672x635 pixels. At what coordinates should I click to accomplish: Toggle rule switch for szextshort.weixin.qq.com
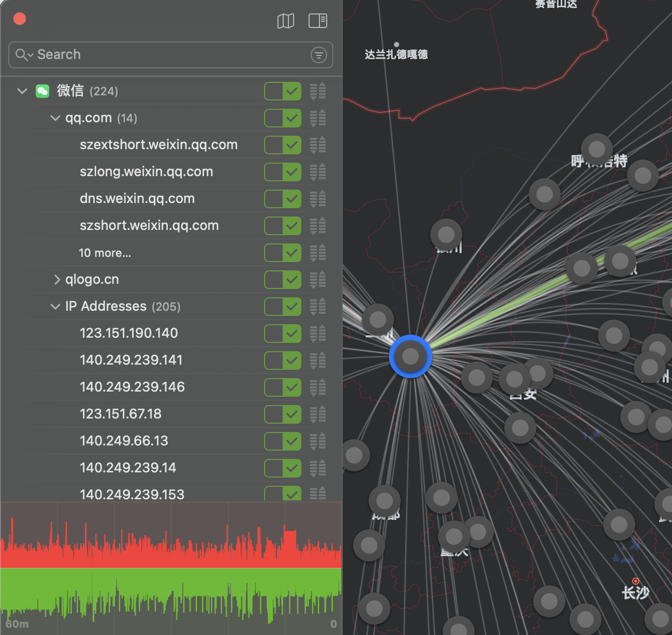click(283, 145)
